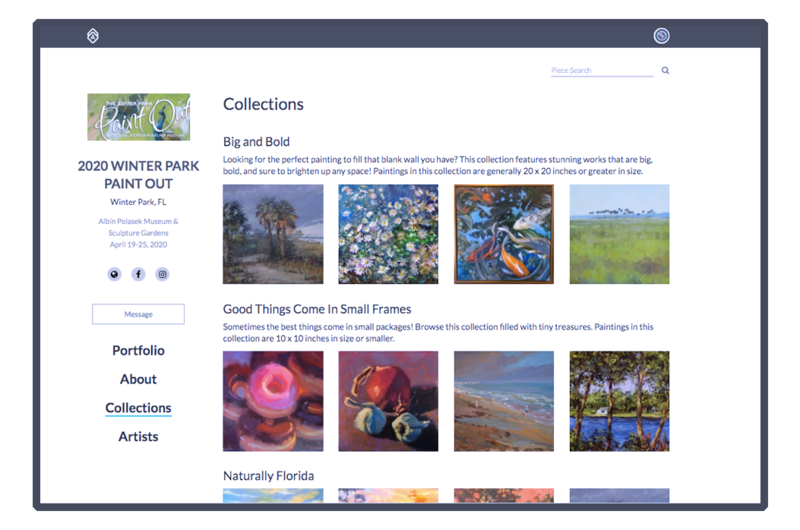Open the Naturally Florida collection heading

pyautogui.click(x=268, y=476)
